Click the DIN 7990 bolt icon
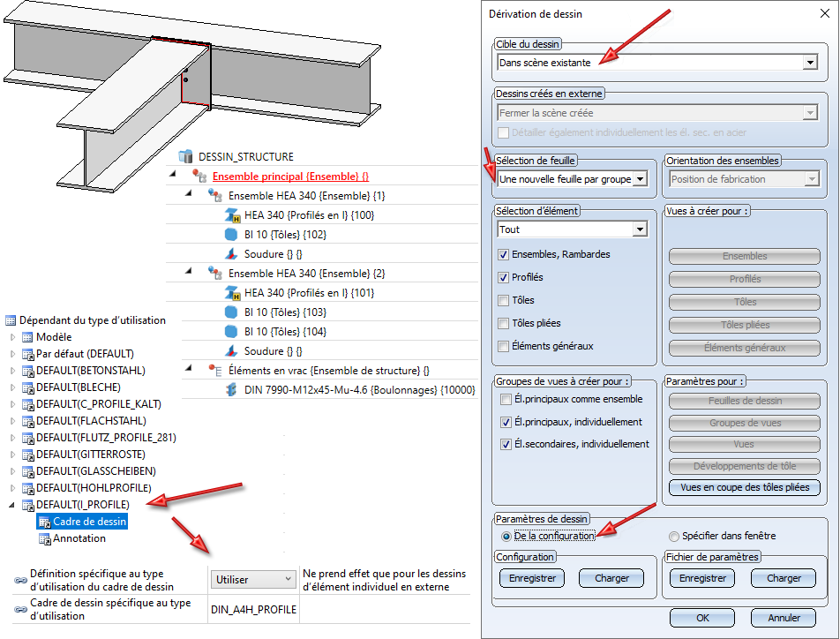840x639 pixels. pyautogui.click(x=231, y=390)
